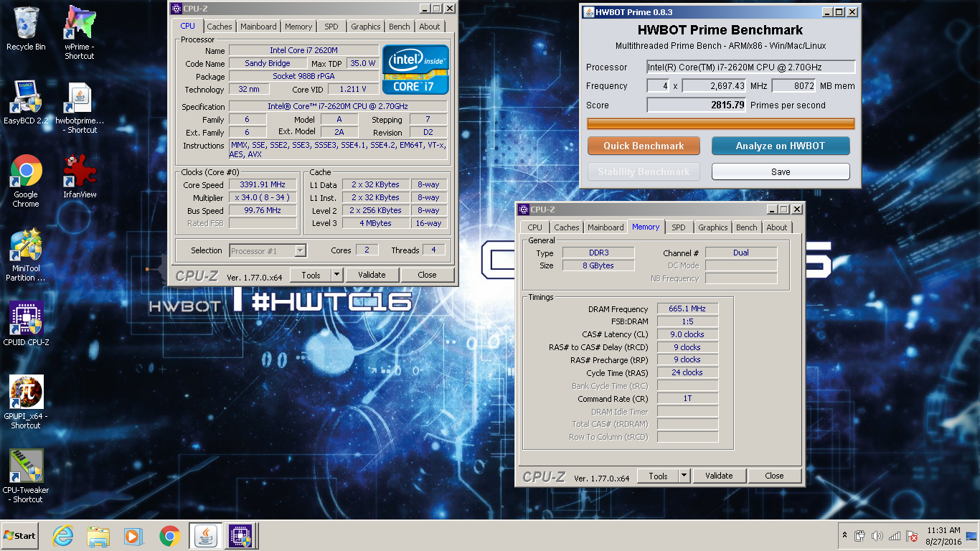Click the Multiplier value x 34.0 ( 8 - 34 )

[263, 198]
